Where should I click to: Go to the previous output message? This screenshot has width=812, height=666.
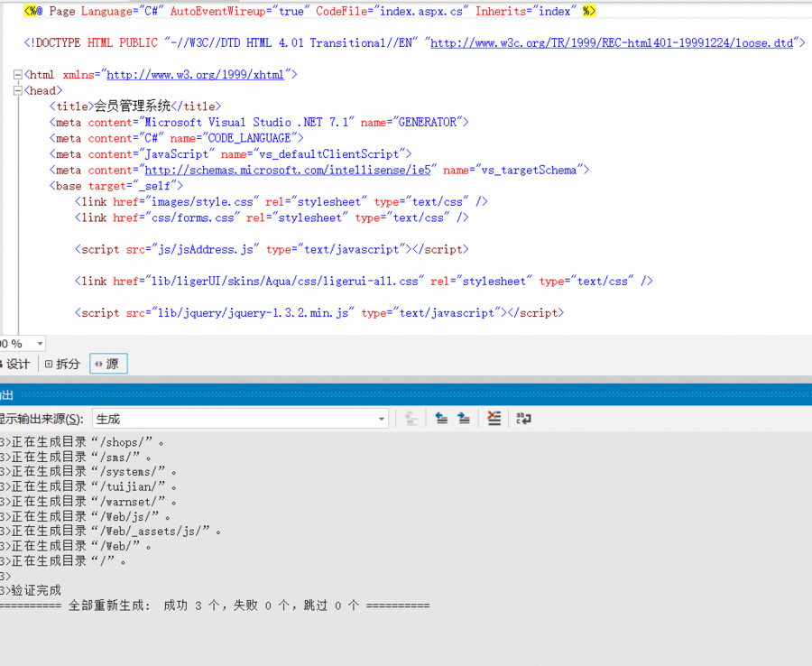click(x=441, y=419)
